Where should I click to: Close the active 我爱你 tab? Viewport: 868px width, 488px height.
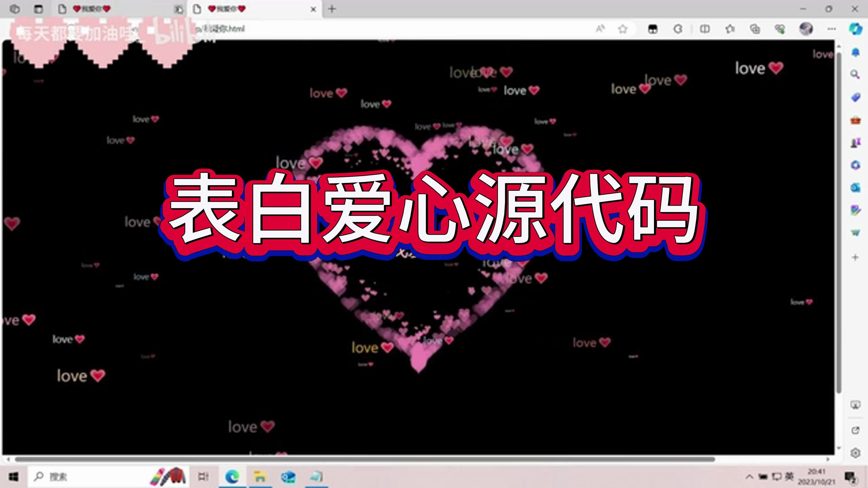(313, 9)
